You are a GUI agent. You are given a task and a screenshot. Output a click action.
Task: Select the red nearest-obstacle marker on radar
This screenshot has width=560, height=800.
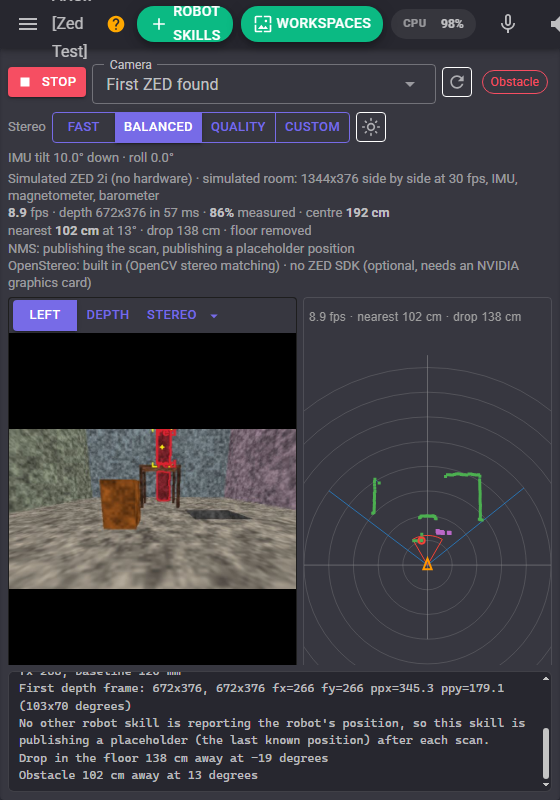(x=421, y=540)
